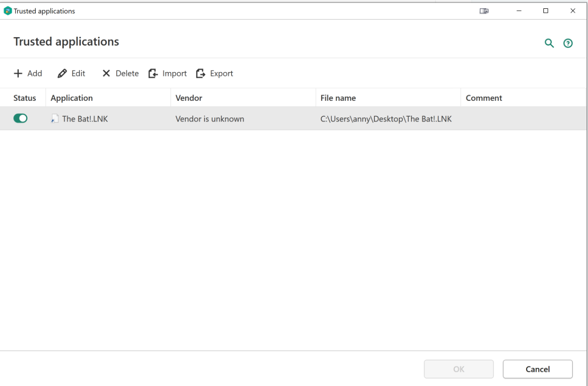Sort list by Vendor column header
Screen dimensions: 588x386
tap(189, 98)
